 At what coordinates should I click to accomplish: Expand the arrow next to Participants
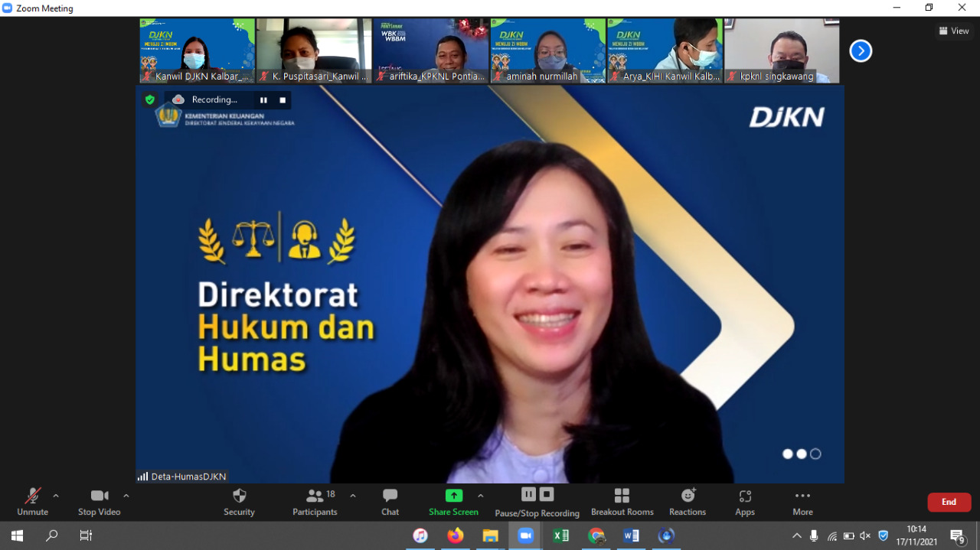pos(353,496)
